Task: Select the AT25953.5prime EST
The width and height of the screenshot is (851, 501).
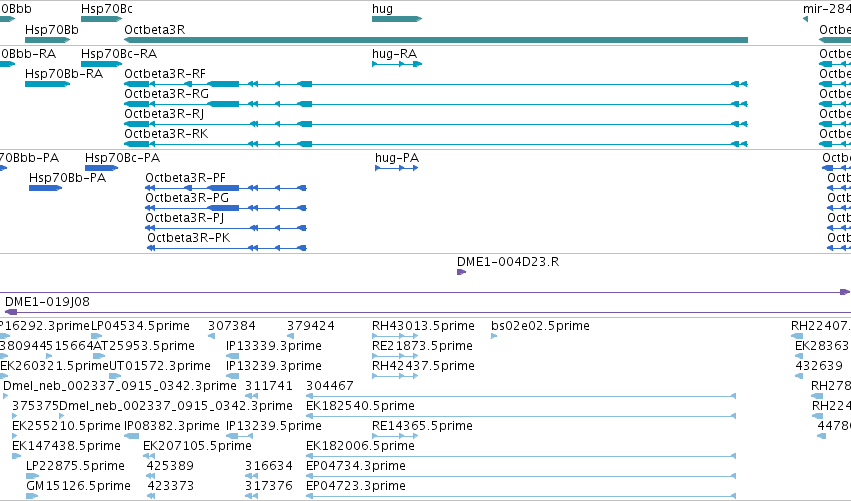Action: [99, 356]
